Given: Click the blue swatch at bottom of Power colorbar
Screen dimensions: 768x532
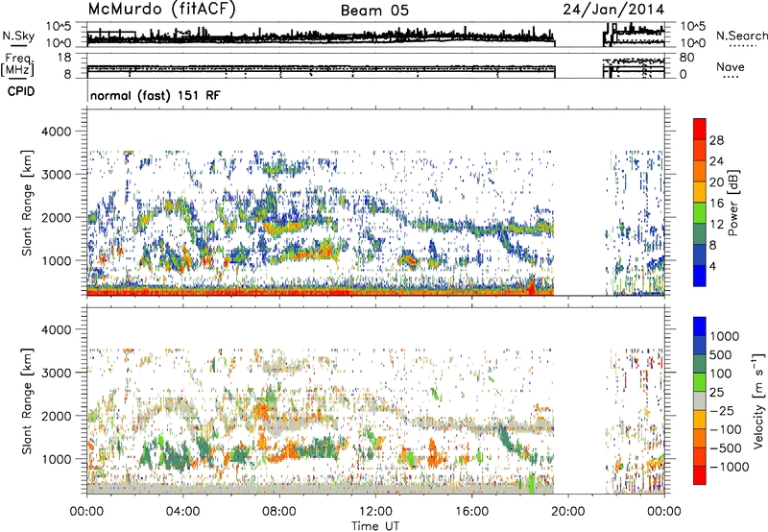Looking at the screenshot, I should tap(700, 276).
